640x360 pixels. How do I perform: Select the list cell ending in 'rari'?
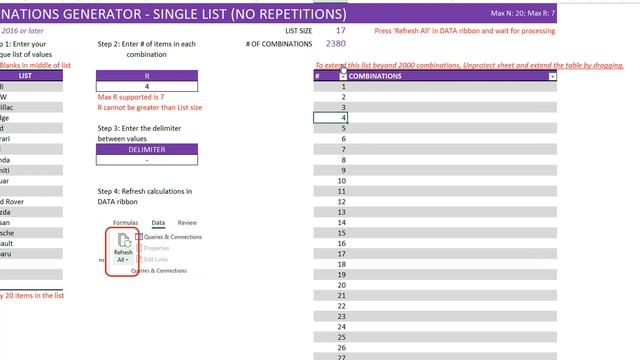(x=31, y=139)
